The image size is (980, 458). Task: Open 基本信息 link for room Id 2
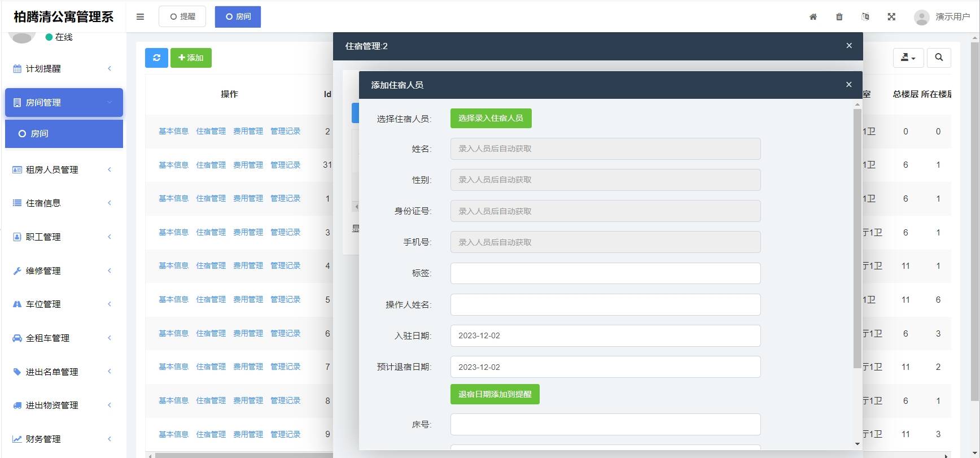[x=173, y=131]
